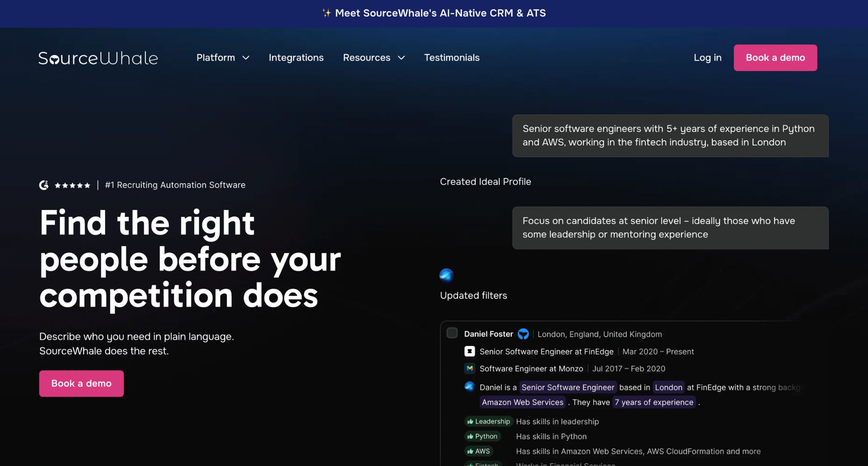Click the Created Ideal Profile status text
868x466 pixels.
(485, 181)
